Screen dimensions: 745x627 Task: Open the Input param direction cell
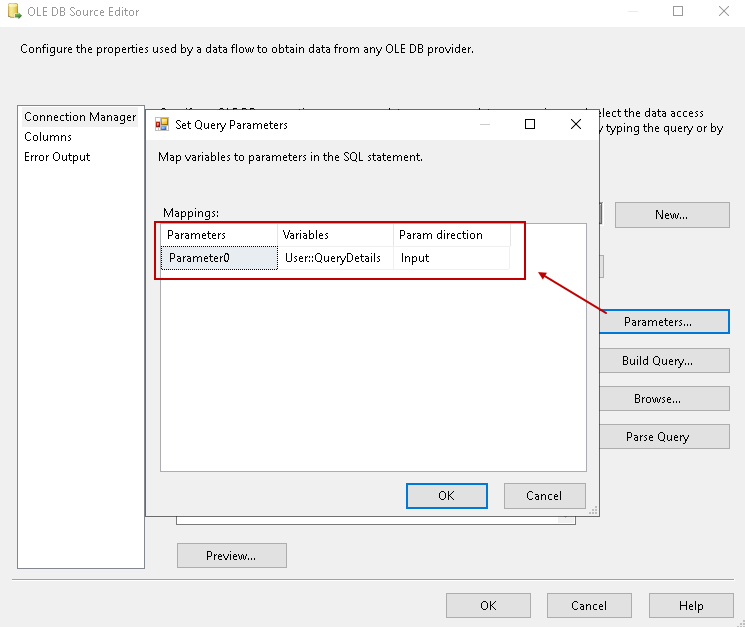point(451,258)
